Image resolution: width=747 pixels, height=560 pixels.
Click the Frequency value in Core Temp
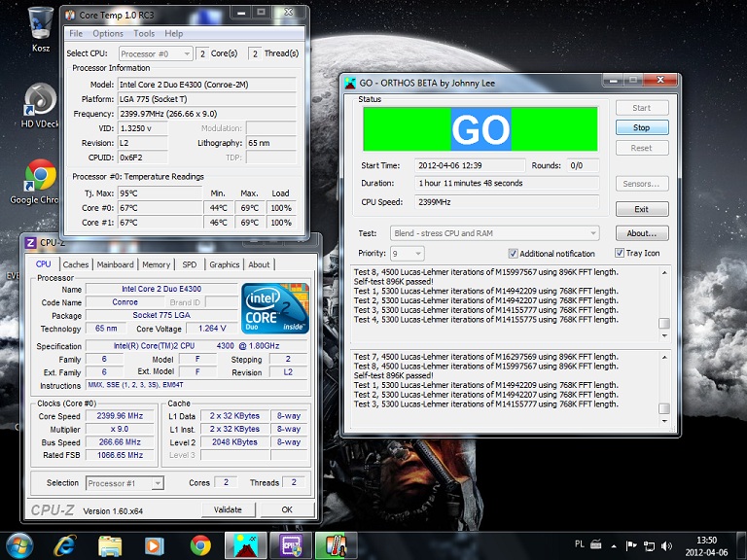[207, 114]
